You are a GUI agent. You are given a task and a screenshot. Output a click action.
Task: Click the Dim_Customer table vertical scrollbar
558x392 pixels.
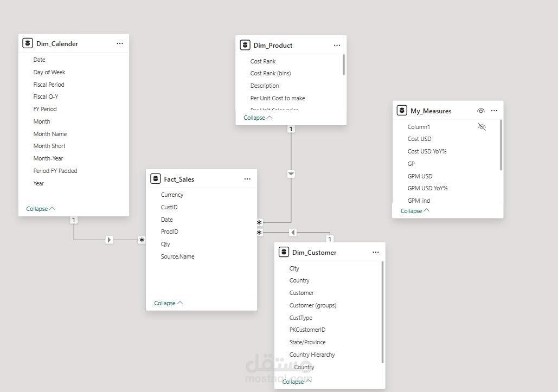coord(383,312)
